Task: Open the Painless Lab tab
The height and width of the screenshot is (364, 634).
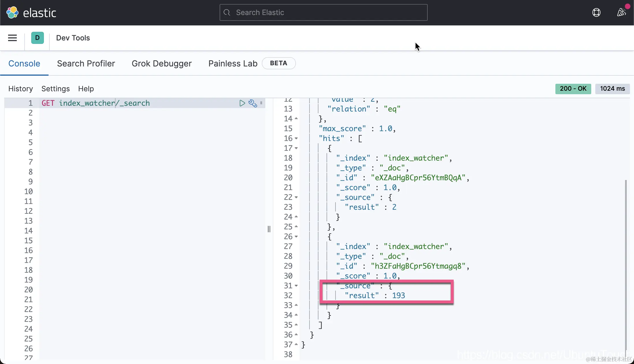Action: (233, 64)
